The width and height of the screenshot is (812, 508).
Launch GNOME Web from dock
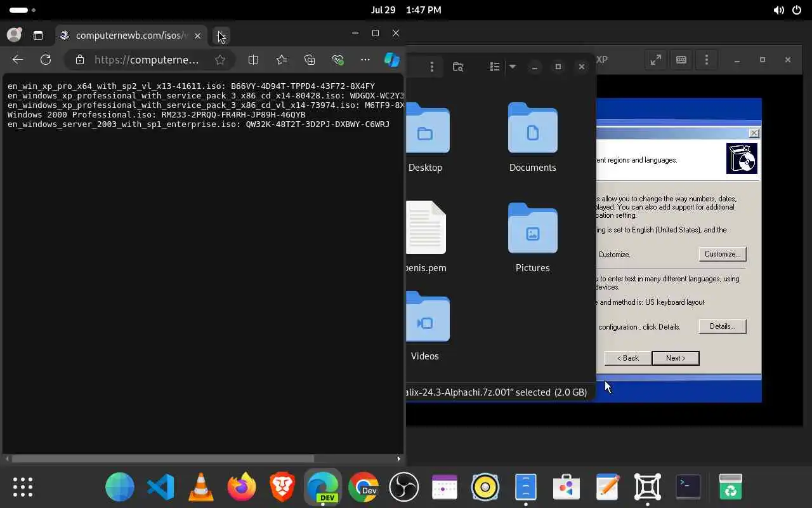coord(120,487)
